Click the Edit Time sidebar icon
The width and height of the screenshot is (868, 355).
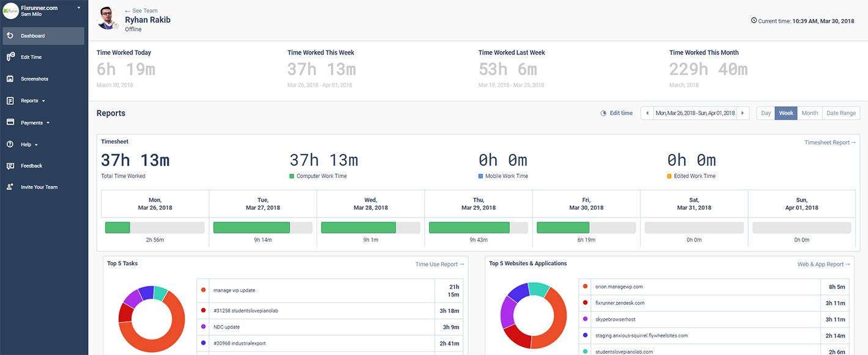click(x=10, y=57)
